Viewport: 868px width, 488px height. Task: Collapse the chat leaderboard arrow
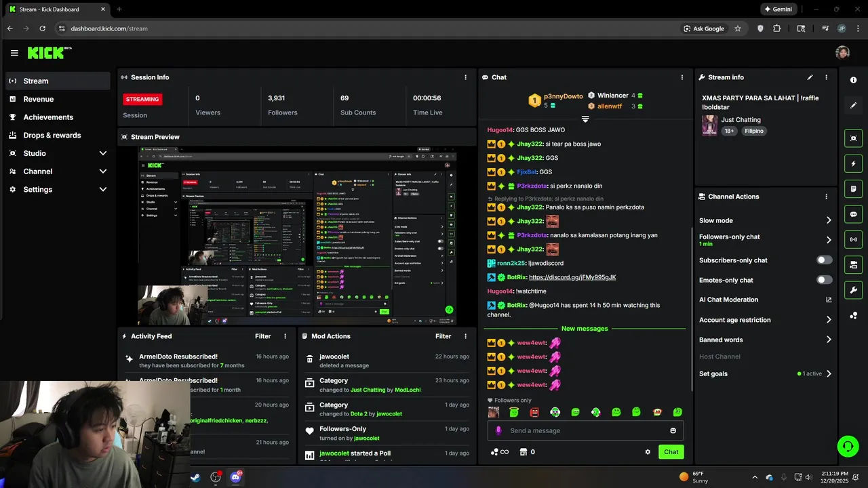(585, 119)
